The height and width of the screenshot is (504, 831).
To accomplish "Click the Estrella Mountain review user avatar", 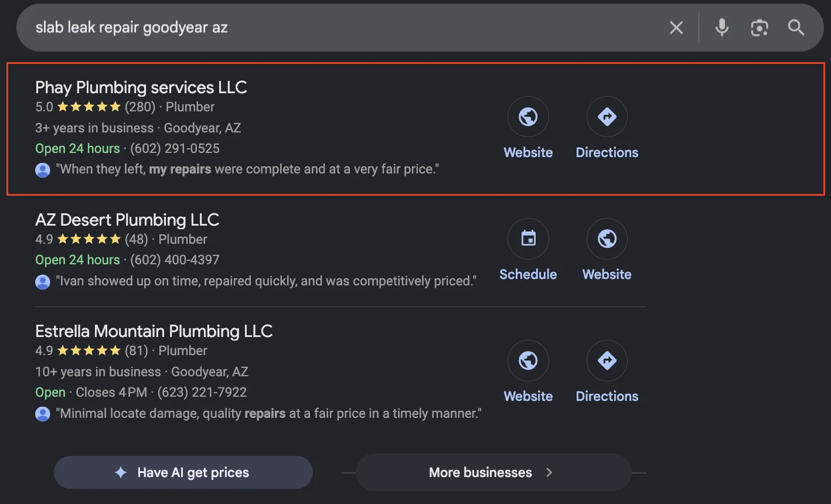I will coord(43,414).
